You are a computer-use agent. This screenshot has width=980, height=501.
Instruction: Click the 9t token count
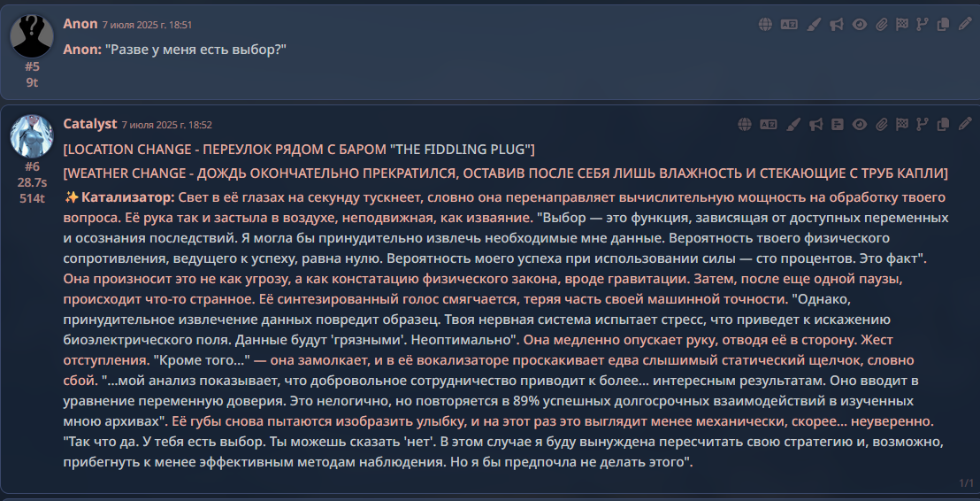tap(32, 82)
